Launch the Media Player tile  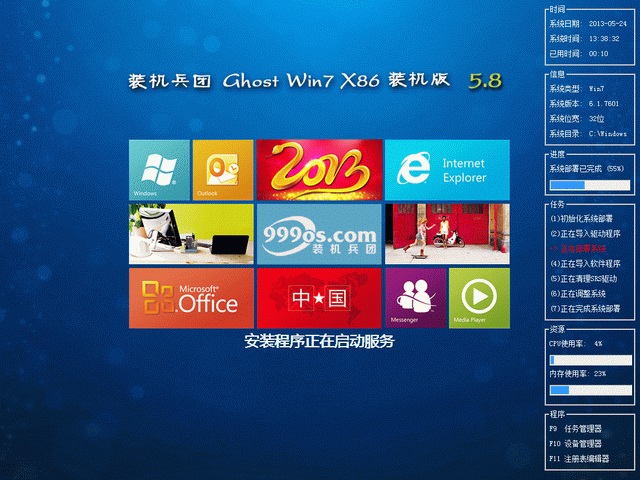[479, 298]
